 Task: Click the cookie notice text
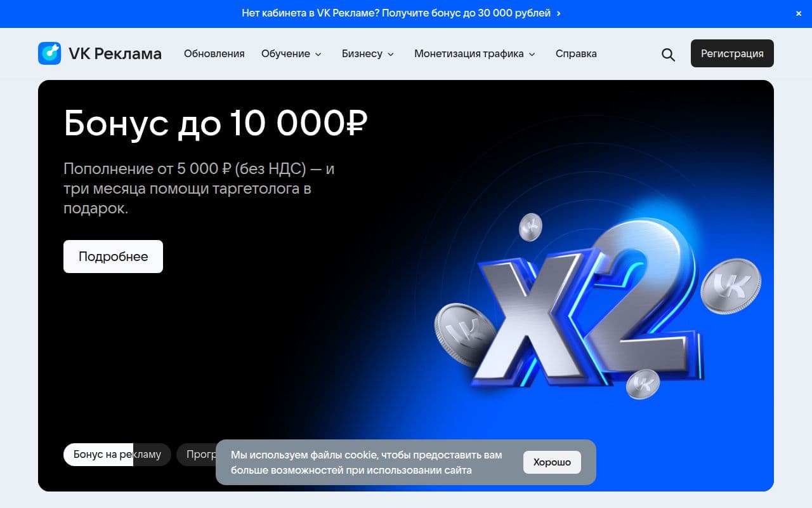pyautogui.click(x=367, y=462)
